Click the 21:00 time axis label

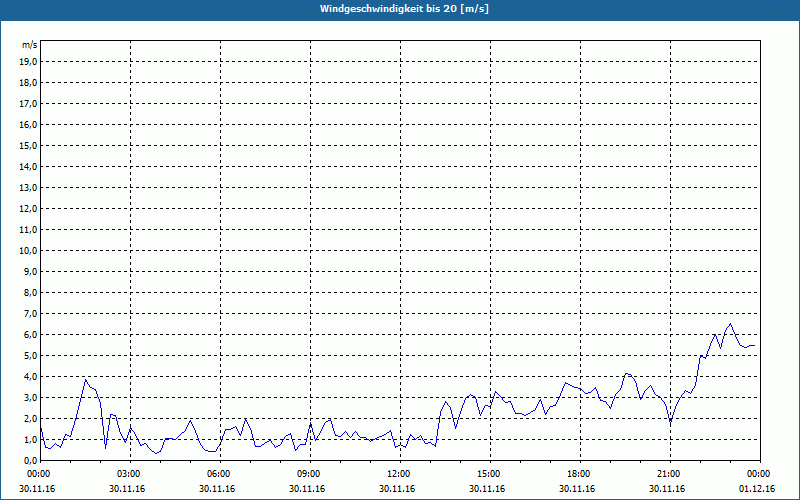668,474
